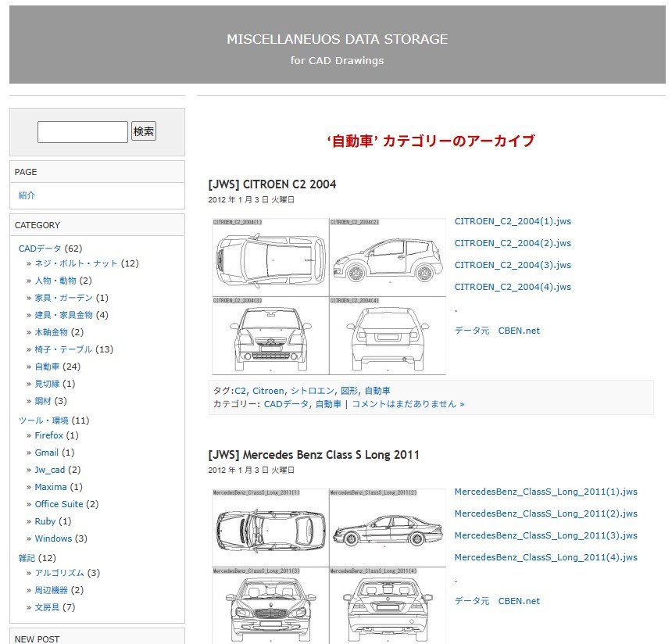
Task: Click the Citroen C2 rear view thumbnail
Action: click(x=388, y=336)
